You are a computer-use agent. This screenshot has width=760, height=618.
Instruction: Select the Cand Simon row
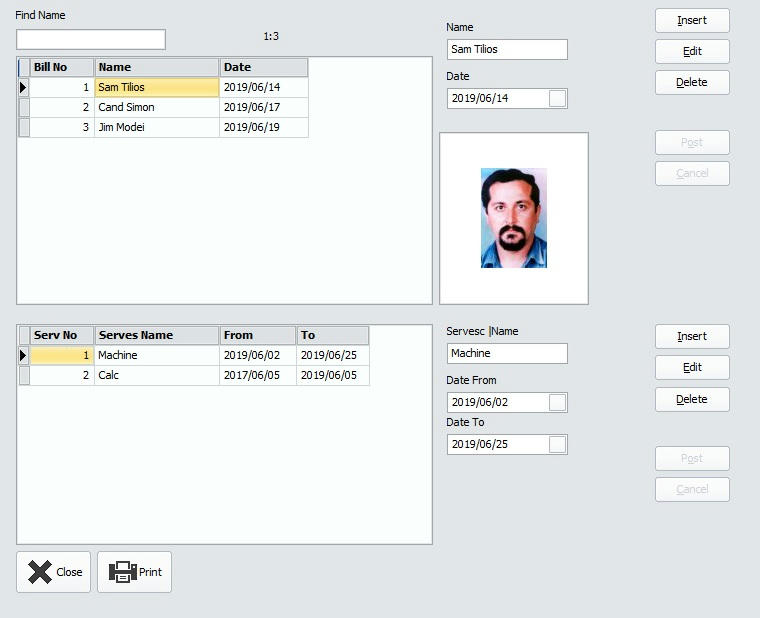(x=157, y=108)
